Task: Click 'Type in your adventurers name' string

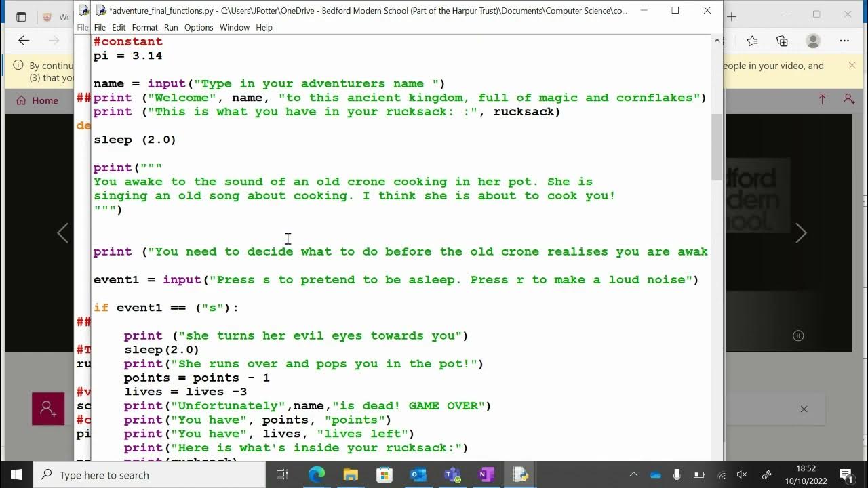Action: [316, 83]
